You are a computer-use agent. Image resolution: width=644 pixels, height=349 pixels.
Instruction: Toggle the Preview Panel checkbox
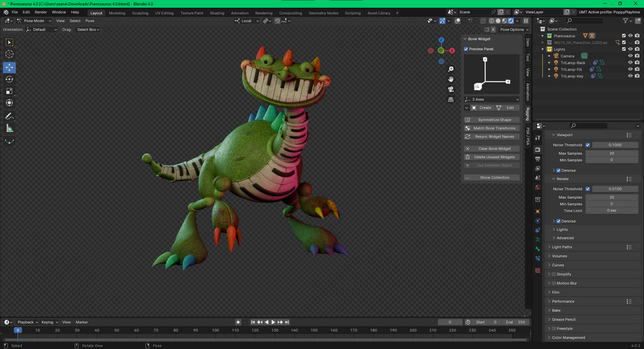[466, 49]
